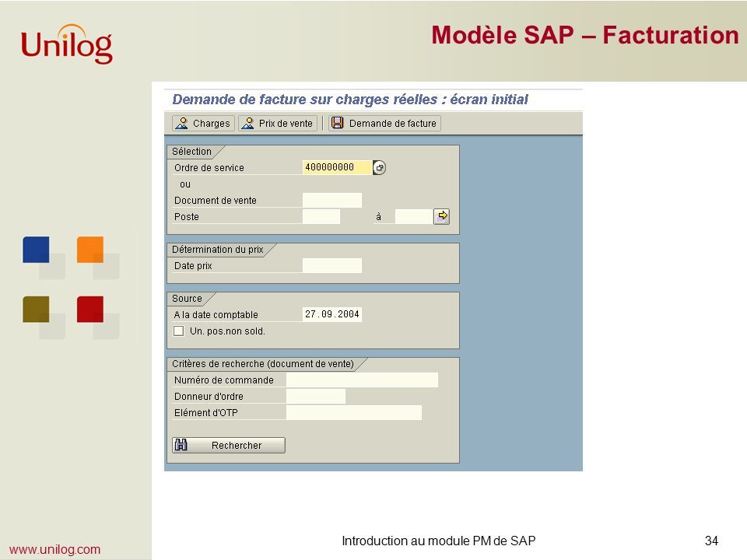Open search help for Ordre de service
Viewport: 747px width, 560px height.
click(x=379, y=168)
